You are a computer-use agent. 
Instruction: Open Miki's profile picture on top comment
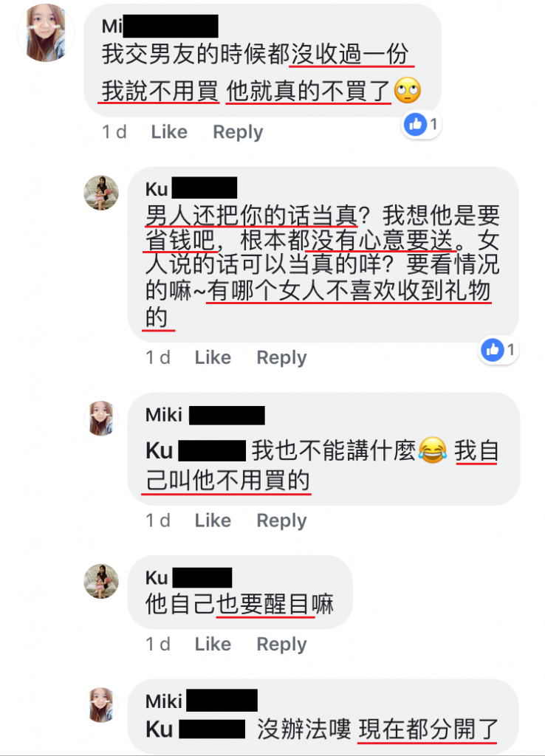45,32
